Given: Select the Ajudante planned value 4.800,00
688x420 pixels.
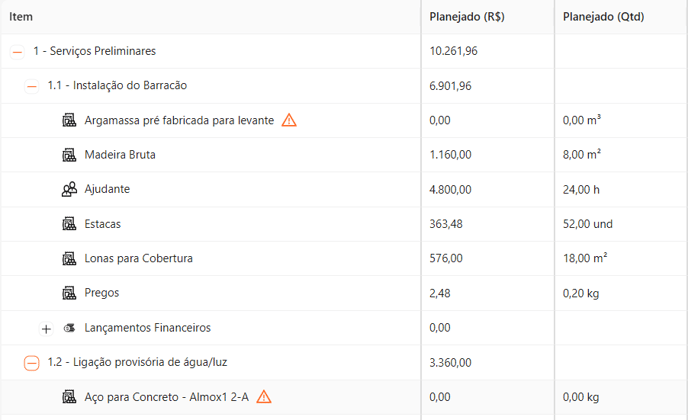Looking at the screenshot, I should 450,189.
